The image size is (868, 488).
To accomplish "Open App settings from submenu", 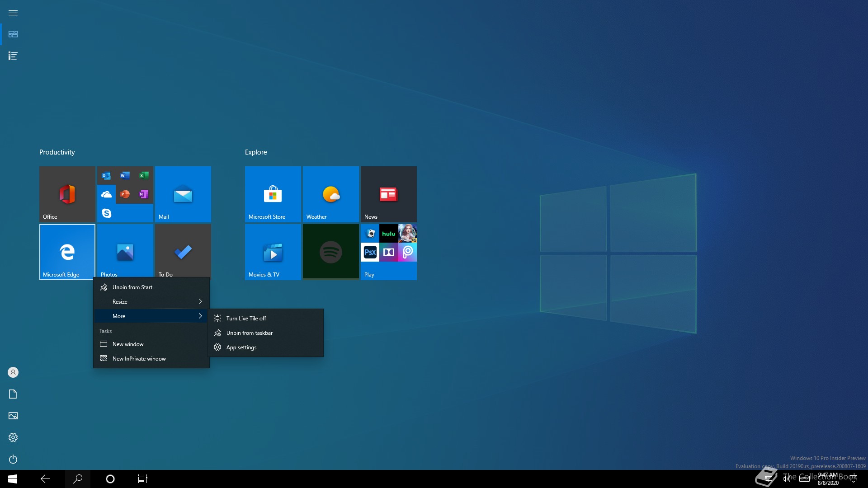I will tap(266, 347).
